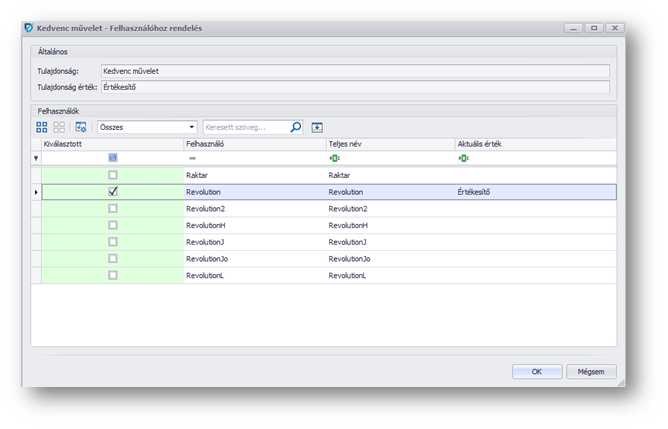The image size is (668, 429).
Task: Click the Teljes név column header
Action: (x=388, y=144)
